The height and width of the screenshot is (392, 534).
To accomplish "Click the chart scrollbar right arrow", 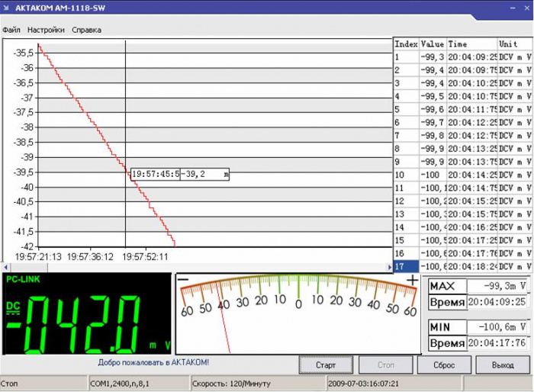I will click(390, 268).
